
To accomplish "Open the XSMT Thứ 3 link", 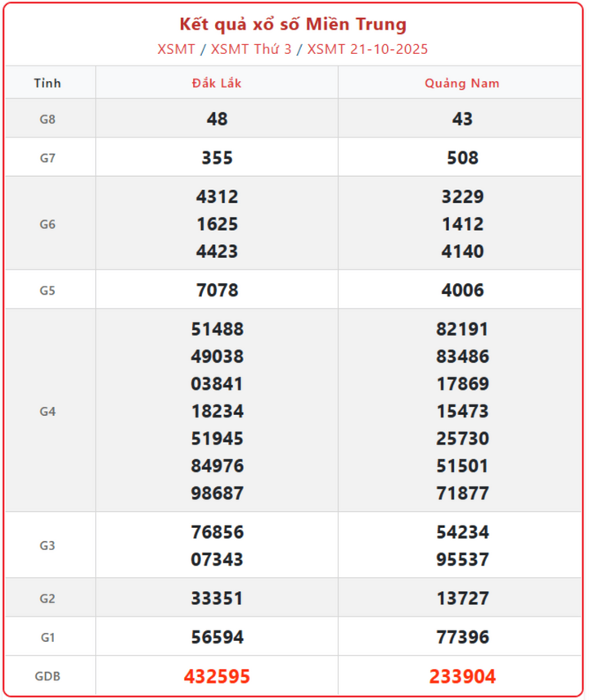I will tap(251, 49).
